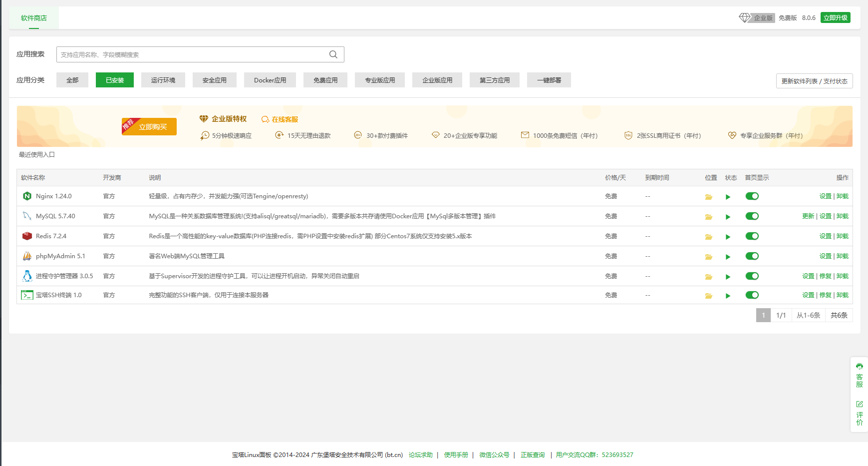Click the phpMyAdmin sailboat icon

tap(27, 256)
